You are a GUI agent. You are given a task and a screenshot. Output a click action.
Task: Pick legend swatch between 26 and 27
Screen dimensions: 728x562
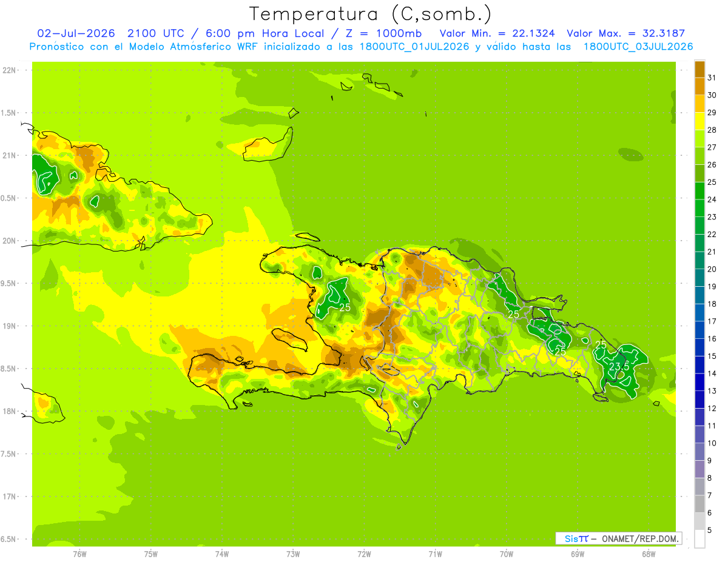(x=699, y=156)
